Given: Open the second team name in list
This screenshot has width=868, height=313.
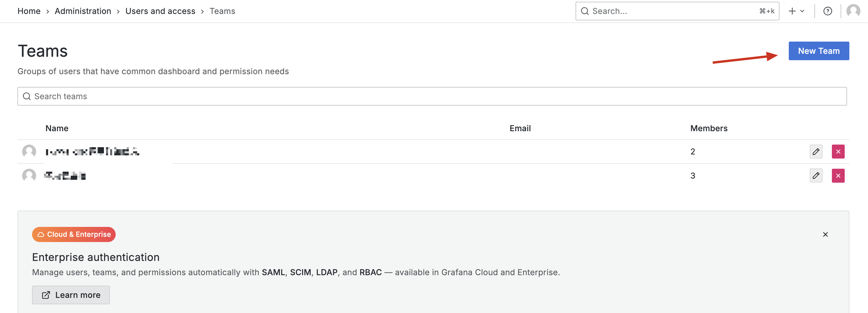Looking at the screenshot, I should point(65,176).
